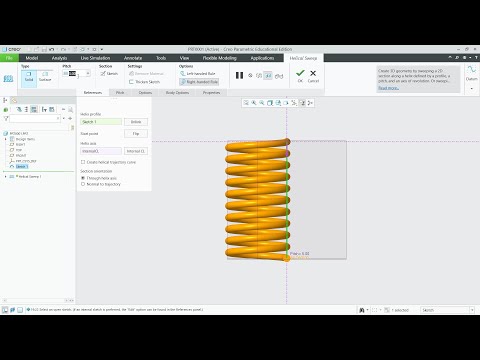Click the model tree filter funnel icon
Screen dimensions: 480x360
(6, 118)
